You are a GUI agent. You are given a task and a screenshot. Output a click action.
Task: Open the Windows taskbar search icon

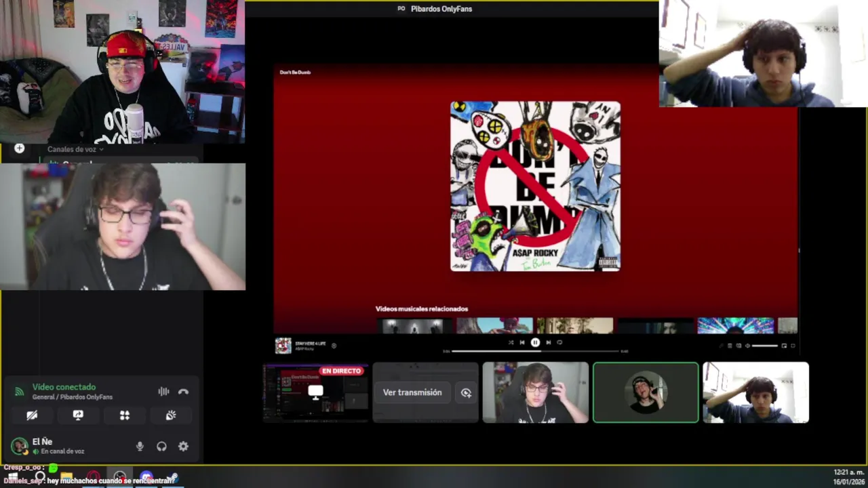click(40, 476)
